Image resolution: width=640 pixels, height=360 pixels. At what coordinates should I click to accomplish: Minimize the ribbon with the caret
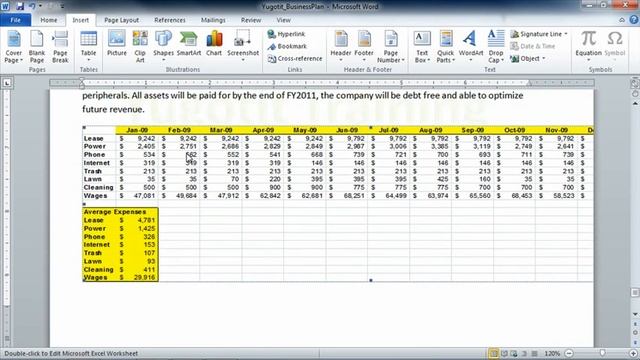tap(622, 20)
